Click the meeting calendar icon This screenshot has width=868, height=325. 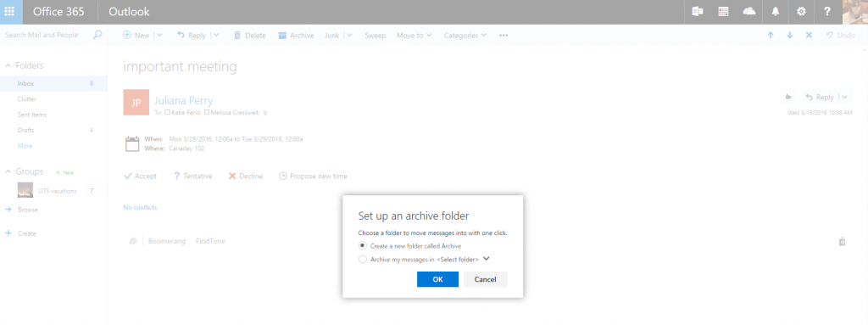[131, 143]
